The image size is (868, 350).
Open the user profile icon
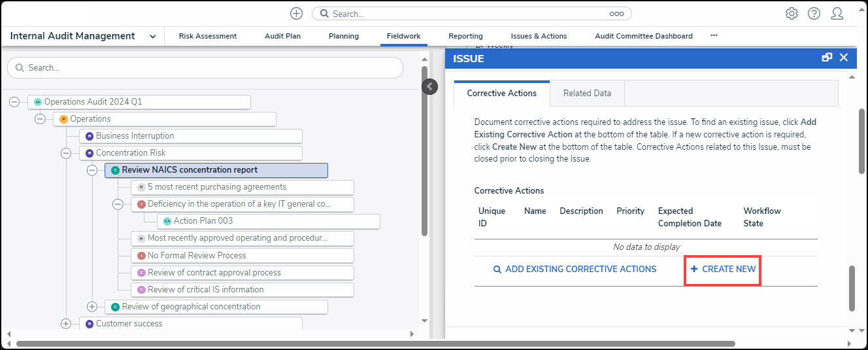pos(837,14)
